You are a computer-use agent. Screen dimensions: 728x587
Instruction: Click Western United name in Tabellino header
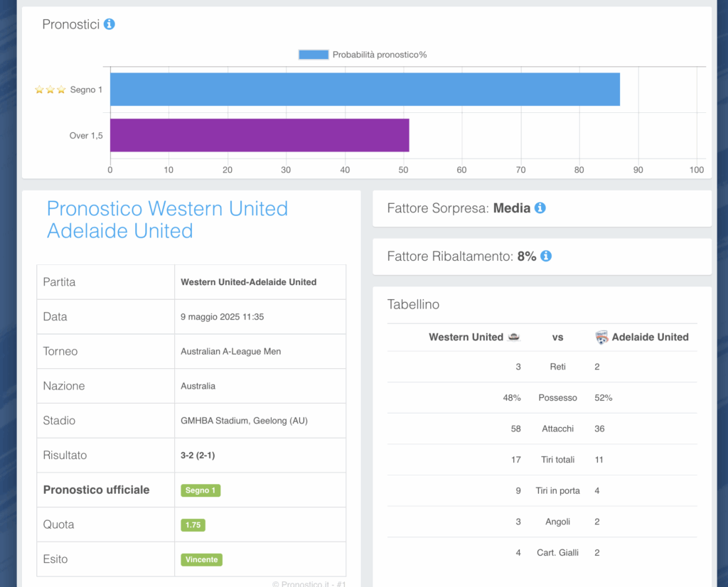(466, 337)
